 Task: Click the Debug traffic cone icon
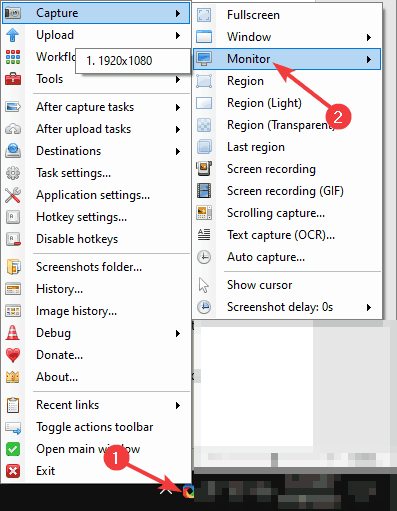coord(13,333)
